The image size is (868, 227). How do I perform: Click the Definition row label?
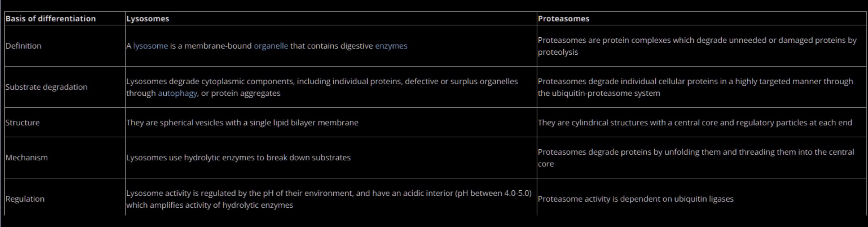(x=24, y=46)
